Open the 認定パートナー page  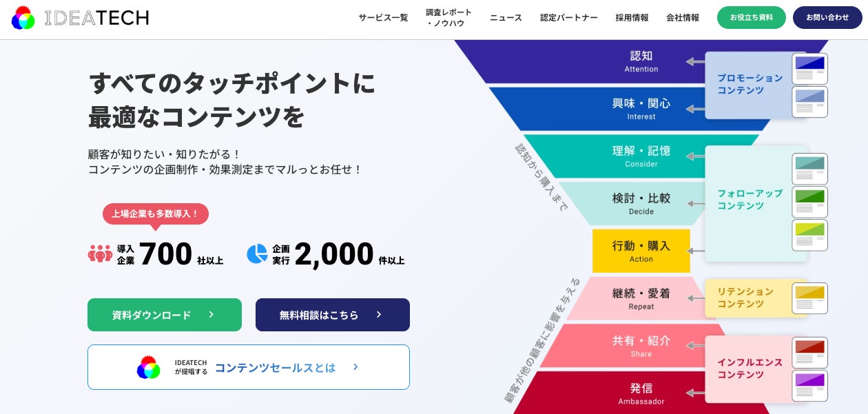(x=568, y=18)
